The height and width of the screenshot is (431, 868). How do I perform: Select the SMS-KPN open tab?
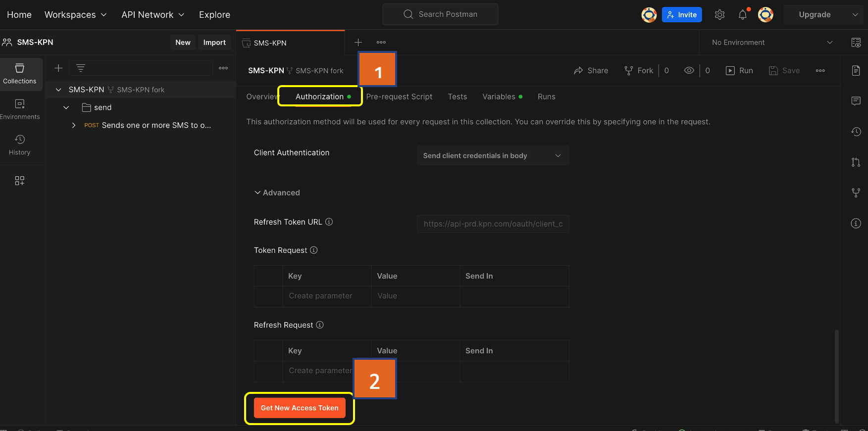[x=290, y=43]
